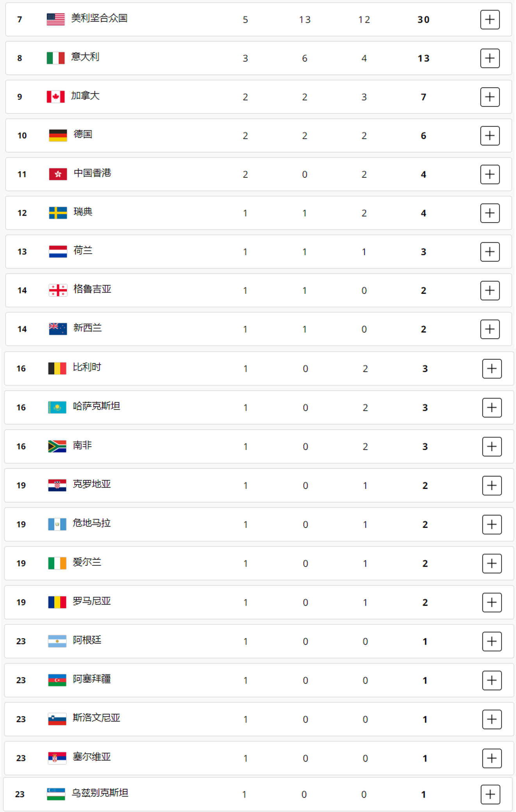Expand the 爱尔兰 row plus button
This screenshot has width=516, height=812.
[x=492, y=563]
